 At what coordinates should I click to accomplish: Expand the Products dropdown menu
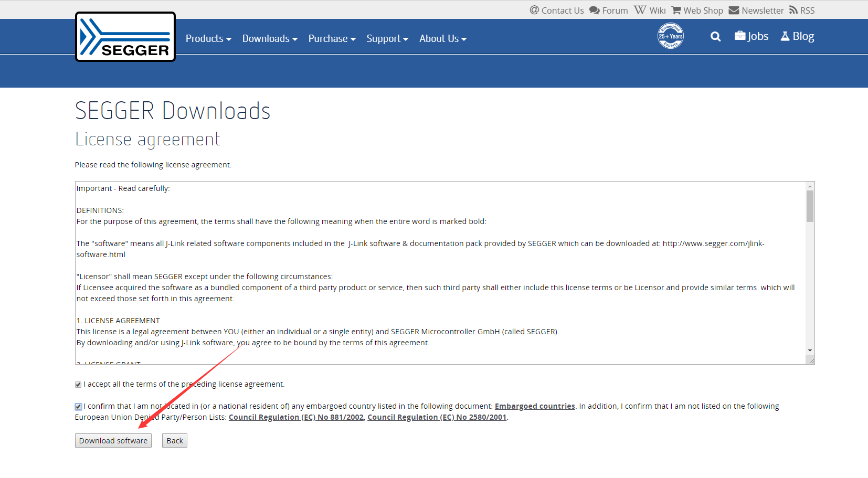pos(209,39)
